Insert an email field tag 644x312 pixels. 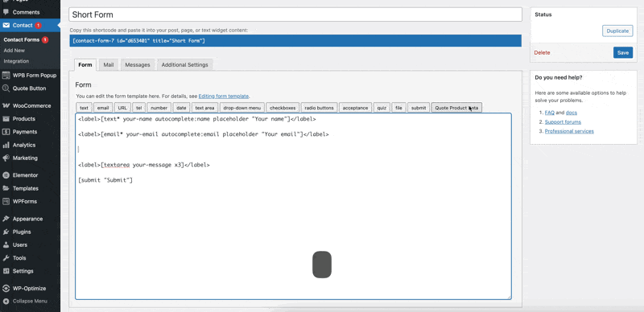pyautogui.click(x=103, y=108)
